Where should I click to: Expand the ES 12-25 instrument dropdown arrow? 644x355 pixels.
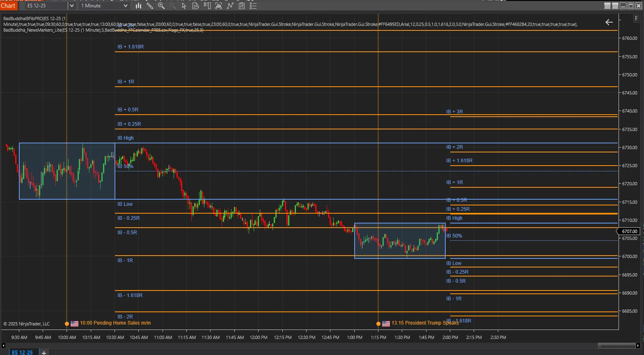click(x=72, y=6)
